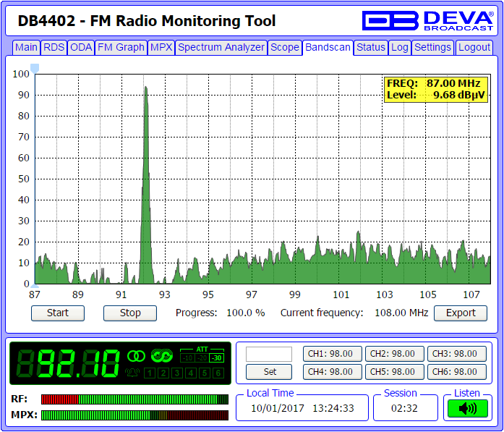Click the frequency input field
The height and width of the screenshot is (432, 504).
tap(269, 354)
